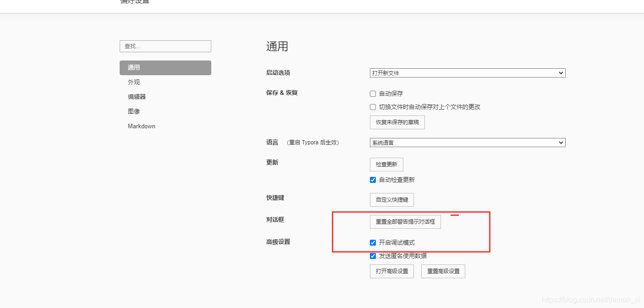Open the 启动选项 dropdown
Screen dimensions: 644x308
click(x=467, y=72)
